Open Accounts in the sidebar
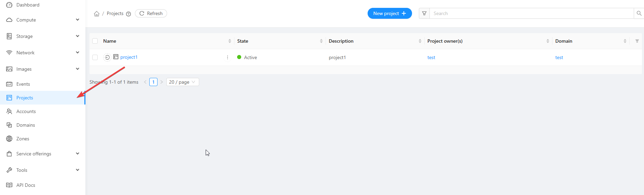Screen dimensions: 644x195 [x=26, y=111]
